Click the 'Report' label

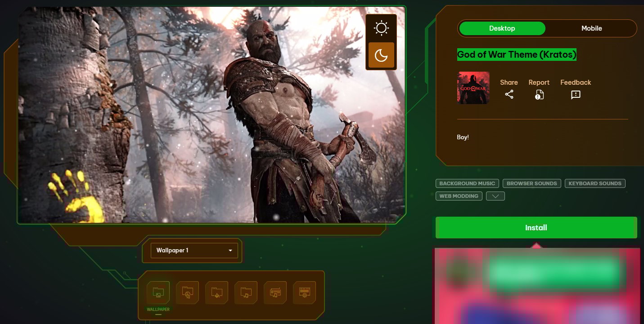pyautogui.click(x=539, y=82)
